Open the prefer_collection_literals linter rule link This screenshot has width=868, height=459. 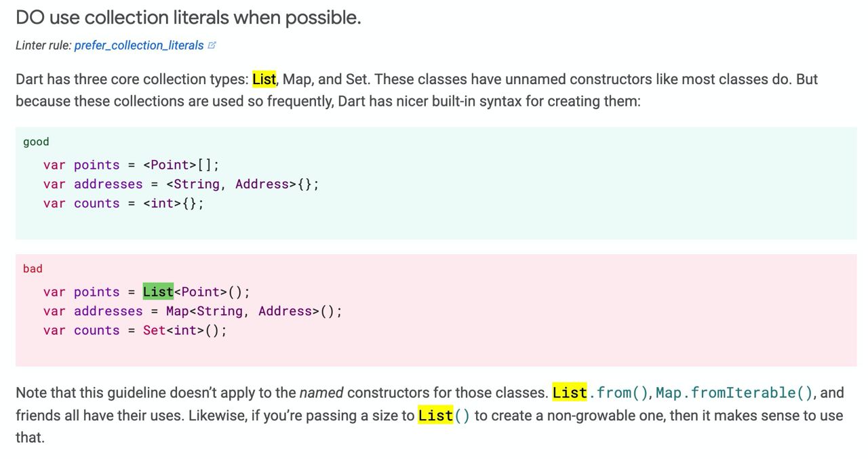139,45
